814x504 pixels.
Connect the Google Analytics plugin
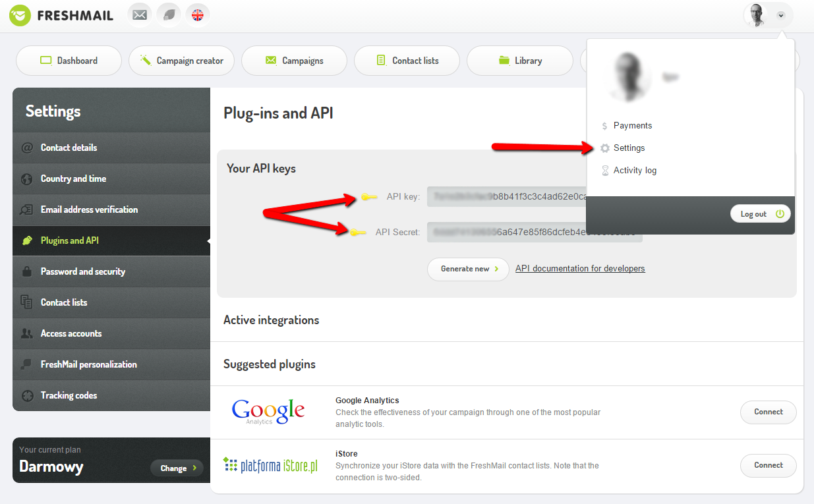point(769,412)
